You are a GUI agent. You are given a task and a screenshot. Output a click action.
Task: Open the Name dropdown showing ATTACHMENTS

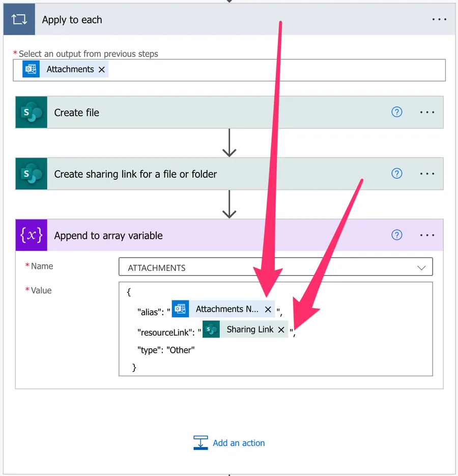coord(275,268)
